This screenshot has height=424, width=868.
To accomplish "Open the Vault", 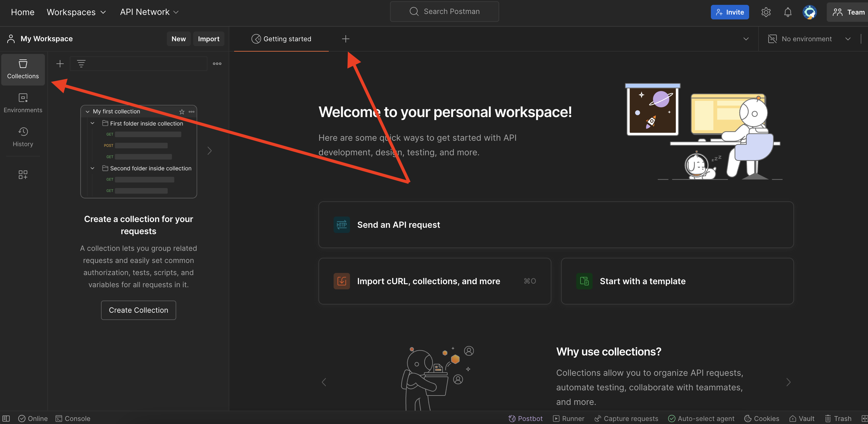I will (x=802, y=418).
